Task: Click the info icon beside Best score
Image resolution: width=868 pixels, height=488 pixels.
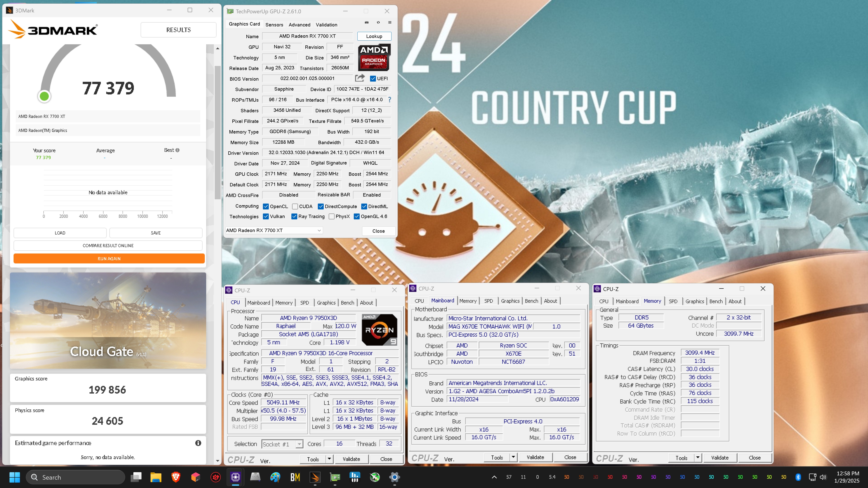Action: [178, 150]
